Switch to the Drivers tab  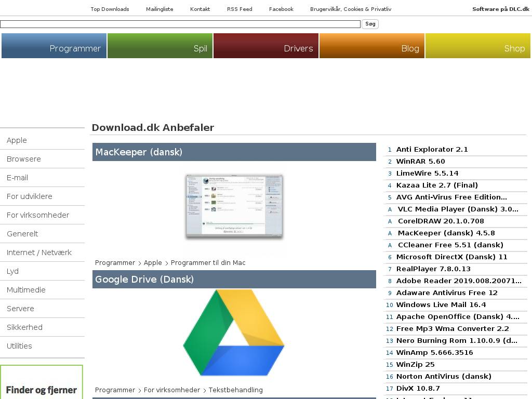coord(266,46)
